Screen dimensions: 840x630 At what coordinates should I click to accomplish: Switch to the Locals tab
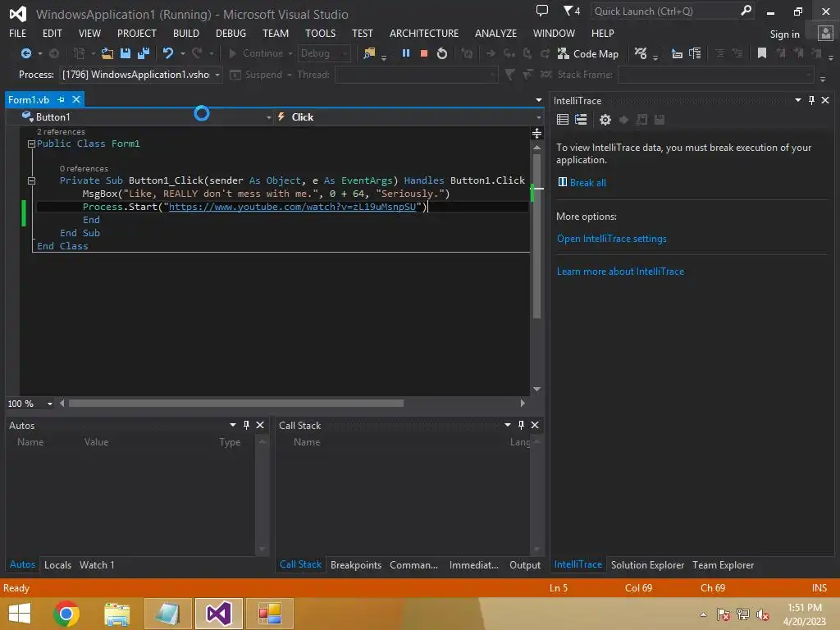pyautogui.click(x=58, y=565)
